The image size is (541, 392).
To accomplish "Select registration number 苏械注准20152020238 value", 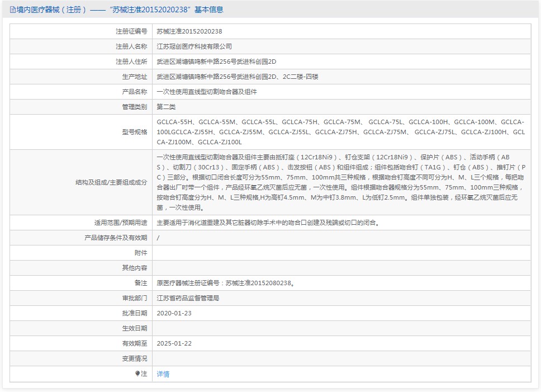I will point(189,31).
